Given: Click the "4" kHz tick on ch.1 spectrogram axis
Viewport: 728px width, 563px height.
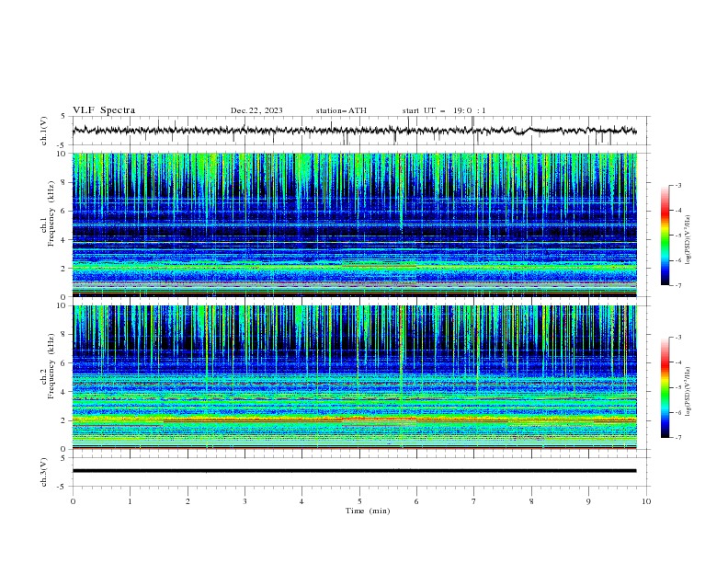Looking at the screenshot, I should click(x=64, y=240).
